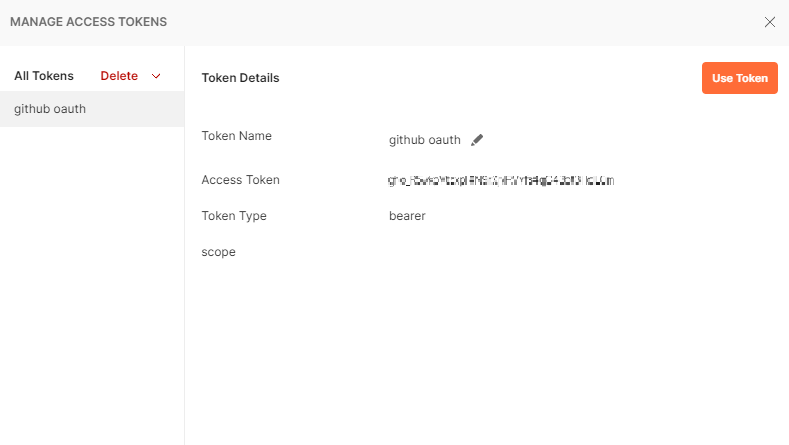Select the access token value string
Image resolution: width=789 pixels, height=445 pixels.
(500, 181)
